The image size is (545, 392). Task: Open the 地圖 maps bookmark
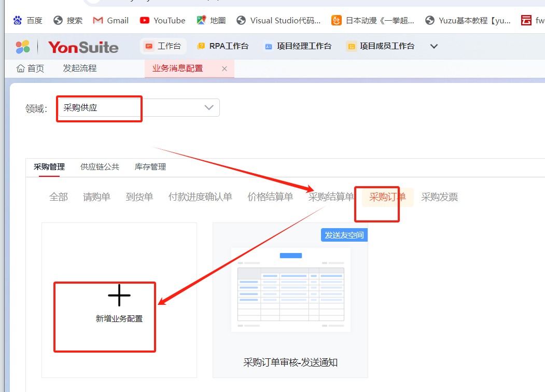[211, 20]
